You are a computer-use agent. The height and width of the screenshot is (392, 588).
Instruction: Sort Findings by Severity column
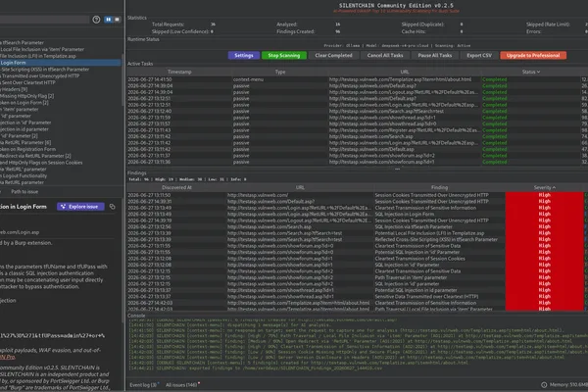click(545, 187)
